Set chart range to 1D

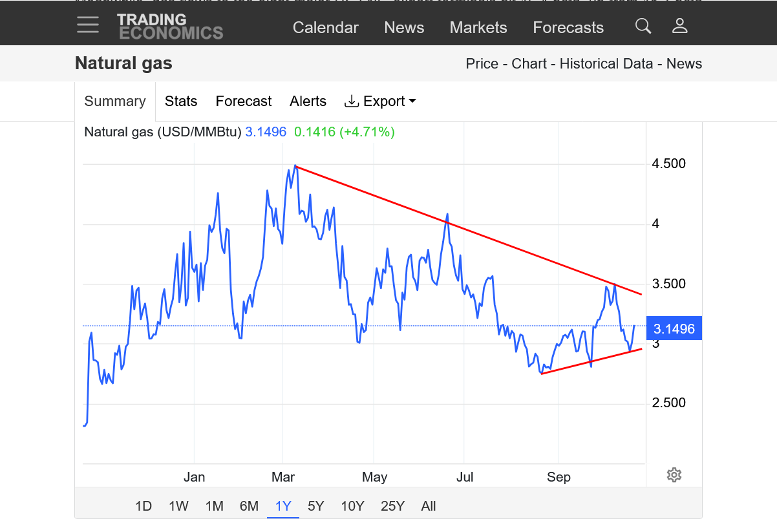coord(144,506)
